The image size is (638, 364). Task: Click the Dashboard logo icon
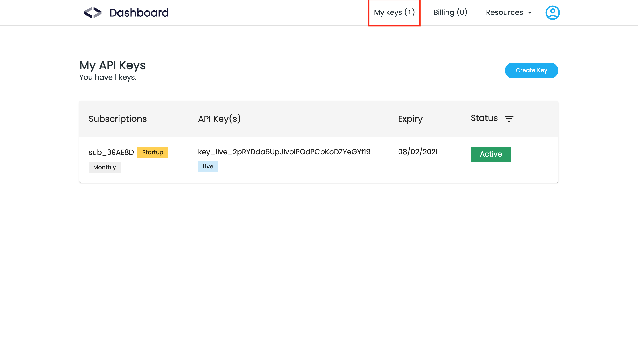92,12
